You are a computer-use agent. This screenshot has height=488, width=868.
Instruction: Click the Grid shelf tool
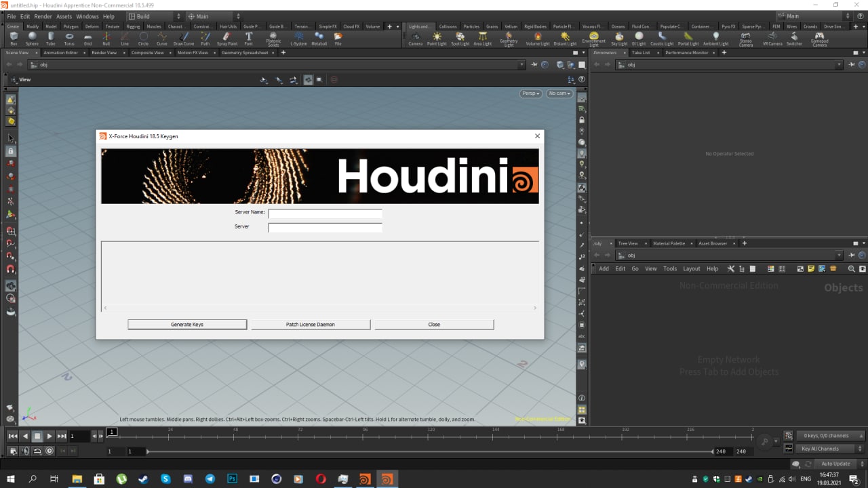(87, 39)
